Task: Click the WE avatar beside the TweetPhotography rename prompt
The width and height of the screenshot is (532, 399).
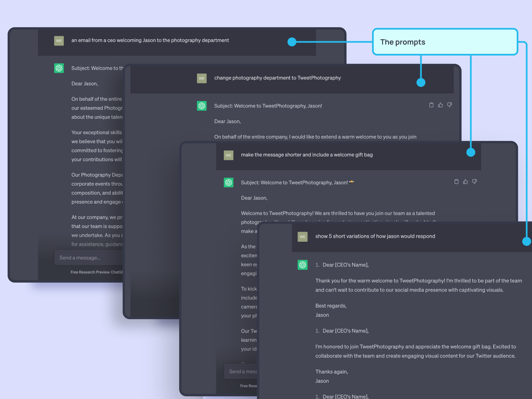Action: click(202, 78)
